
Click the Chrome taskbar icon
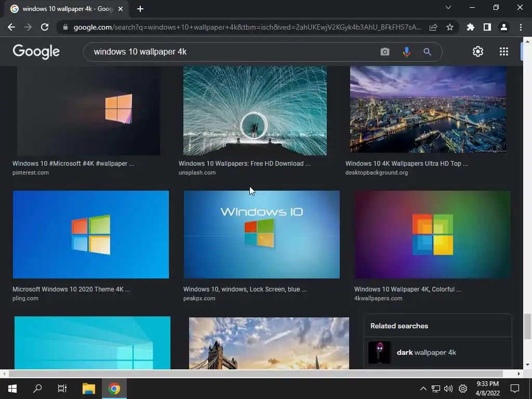coord(114,389)
